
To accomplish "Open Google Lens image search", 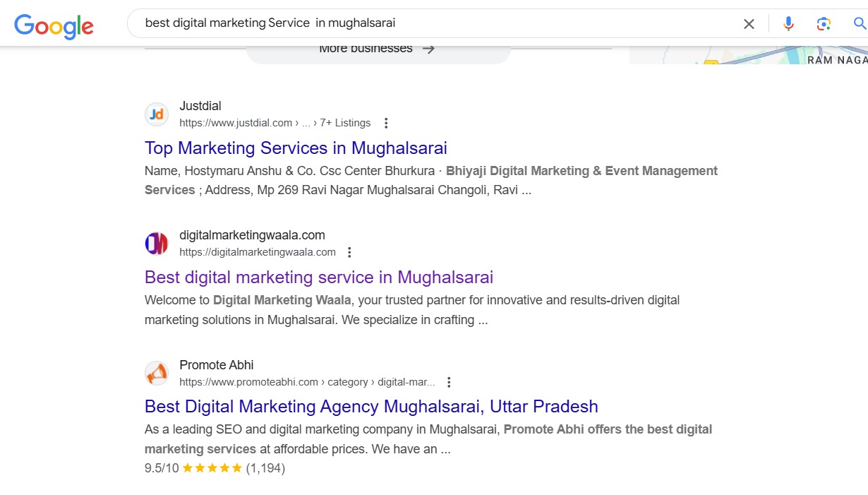I will coord(824,24).
